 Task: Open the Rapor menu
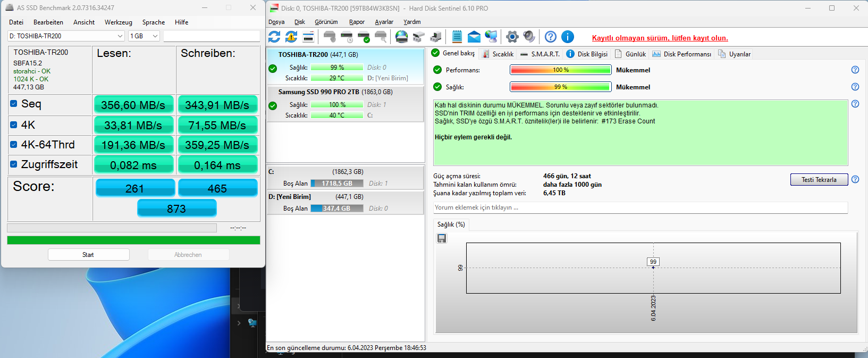(x=357, y=22)
